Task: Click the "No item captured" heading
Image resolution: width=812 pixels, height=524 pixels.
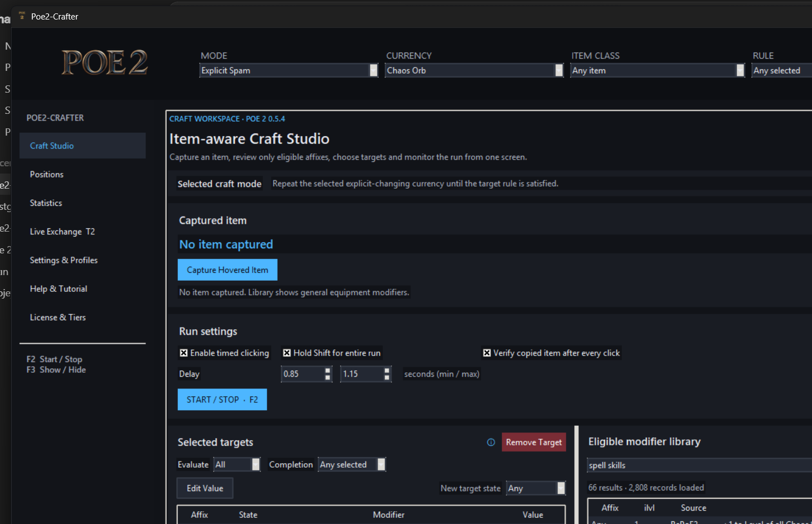Action: tap(226, 244)
